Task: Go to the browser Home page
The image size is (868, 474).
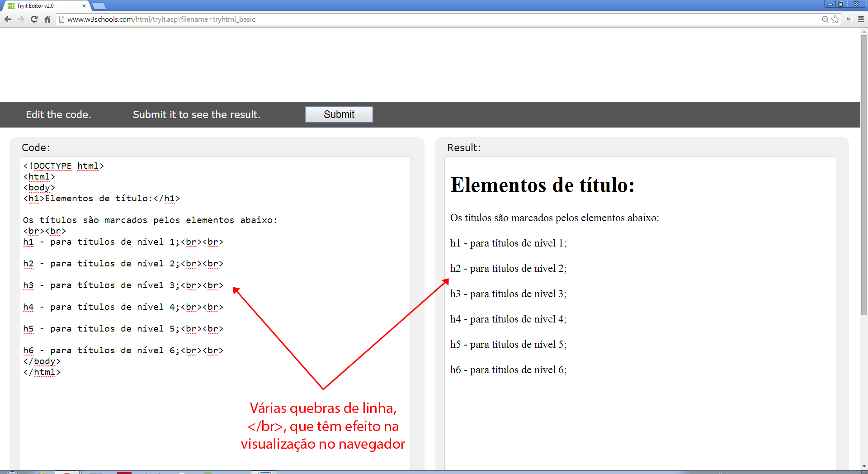Action: coord(47,19)
